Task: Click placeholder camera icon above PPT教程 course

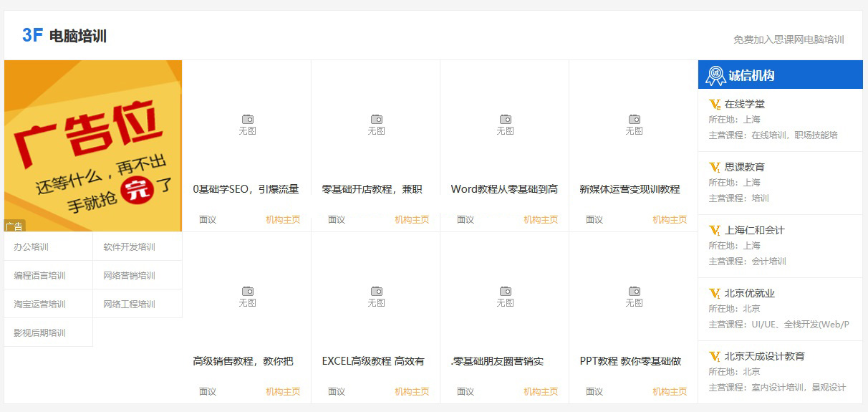Action: (x=634, y=291)
